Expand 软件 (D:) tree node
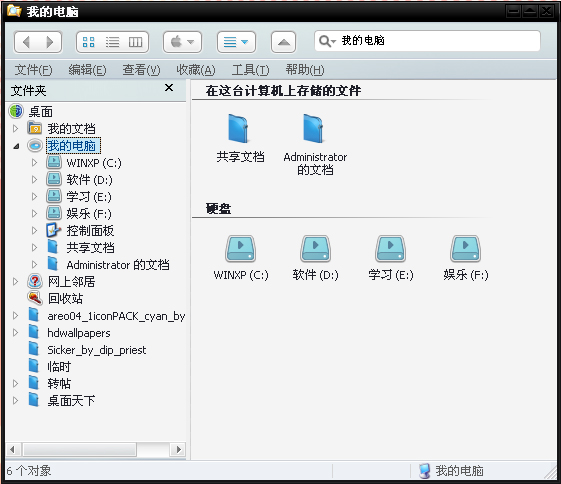561x484 pixels. [34, 179]
